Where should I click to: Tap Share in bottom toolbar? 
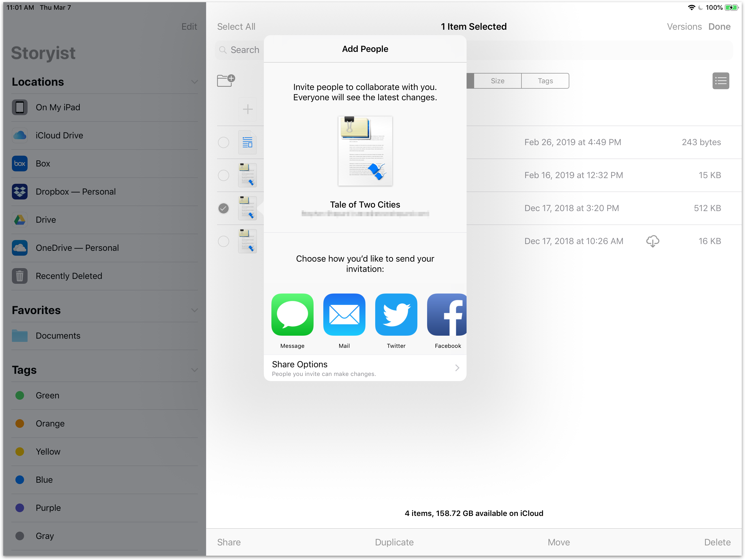[x=229, y=542]
